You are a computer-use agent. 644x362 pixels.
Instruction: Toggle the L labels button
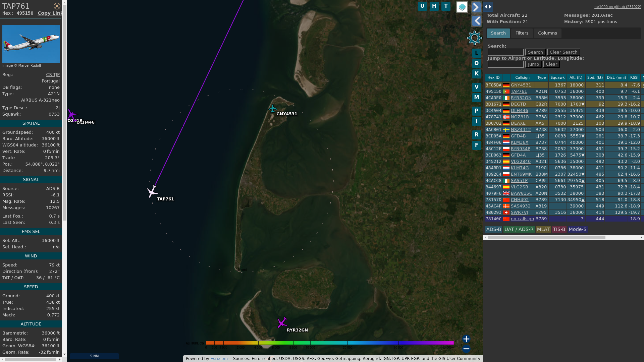pos(476,53)
